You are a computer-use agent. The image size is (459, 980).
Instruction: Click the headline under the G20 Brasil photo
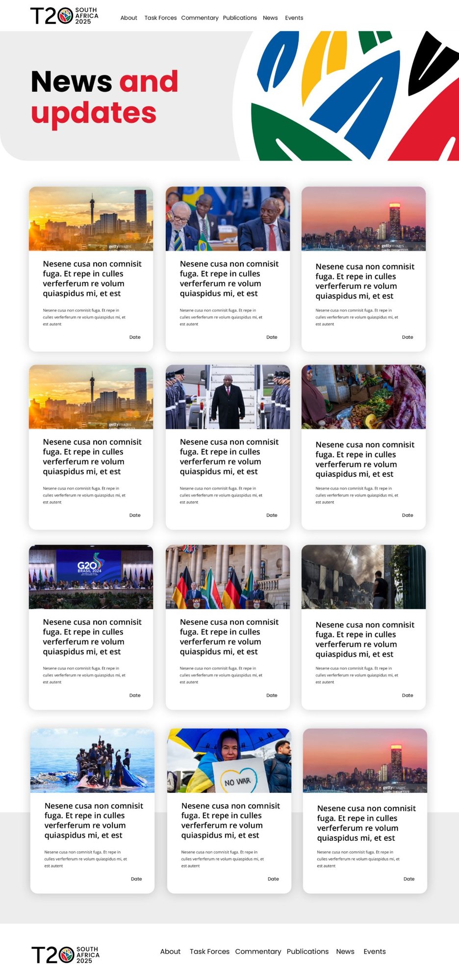[92, 637]
